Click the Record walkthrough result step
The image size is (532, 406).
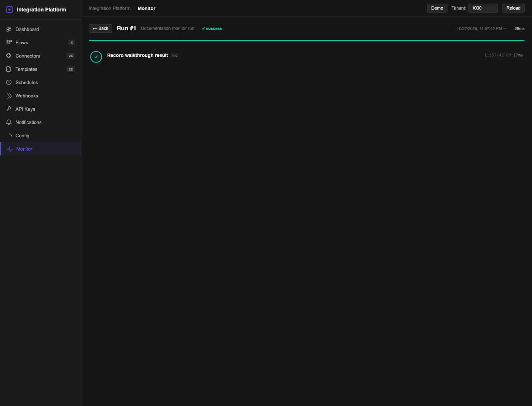(x=137, y=55)
